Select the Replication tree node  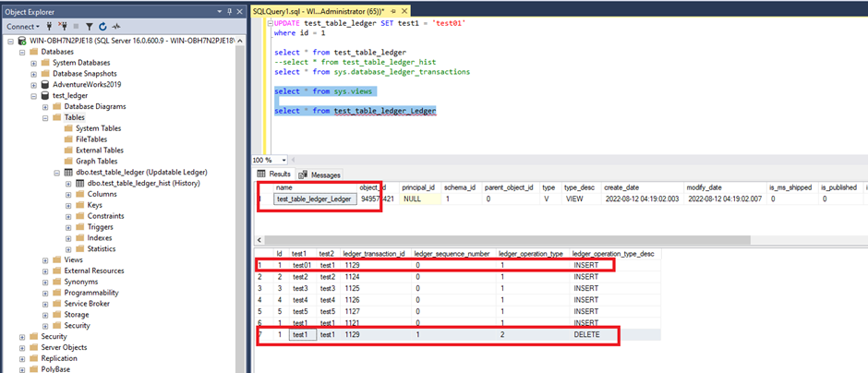coord(59,358)
